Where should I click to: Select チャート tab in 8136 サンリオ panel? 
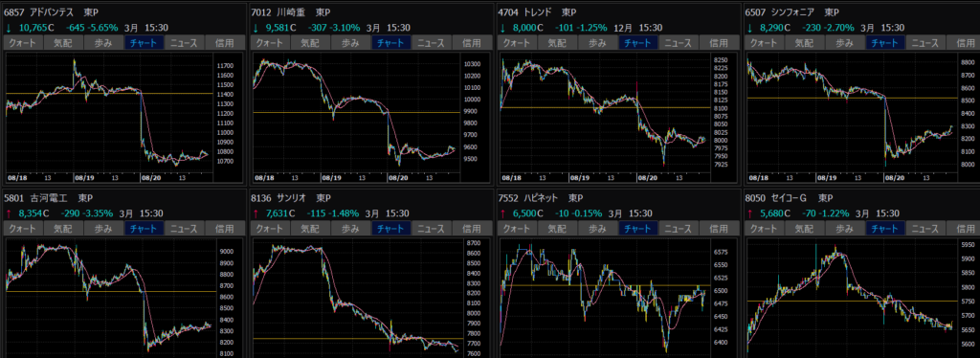coord(391,229)
